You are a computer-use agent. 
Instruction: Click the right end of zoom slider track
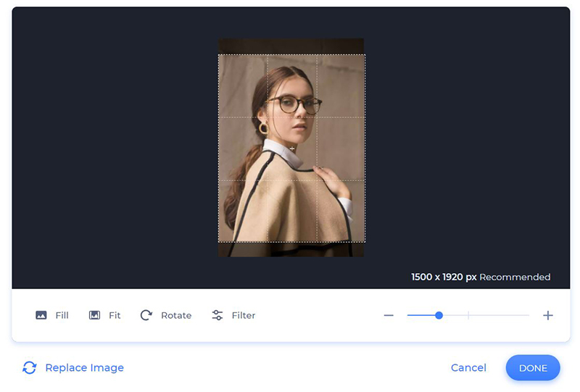pos(528,315)
